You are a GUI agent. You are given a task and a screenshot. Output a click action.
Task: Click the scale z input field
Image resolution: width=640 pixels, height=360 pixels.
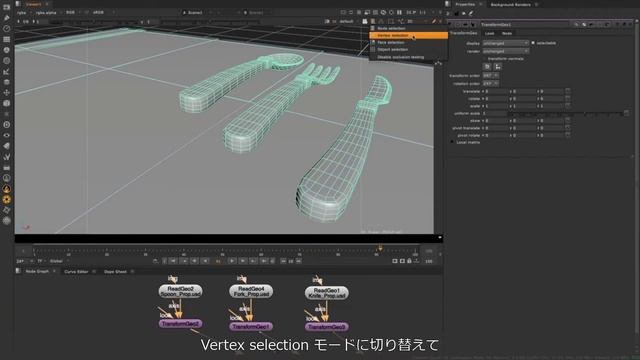(552, 106)
